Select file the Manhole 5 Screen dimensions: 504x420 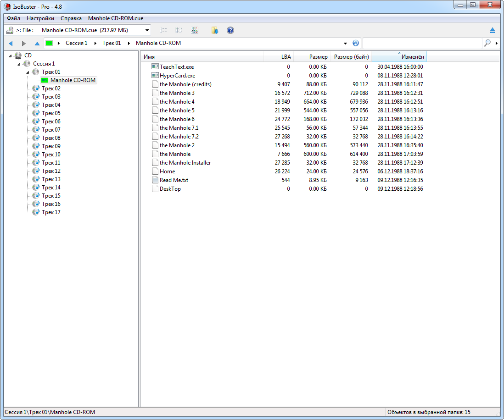point(177,110)
